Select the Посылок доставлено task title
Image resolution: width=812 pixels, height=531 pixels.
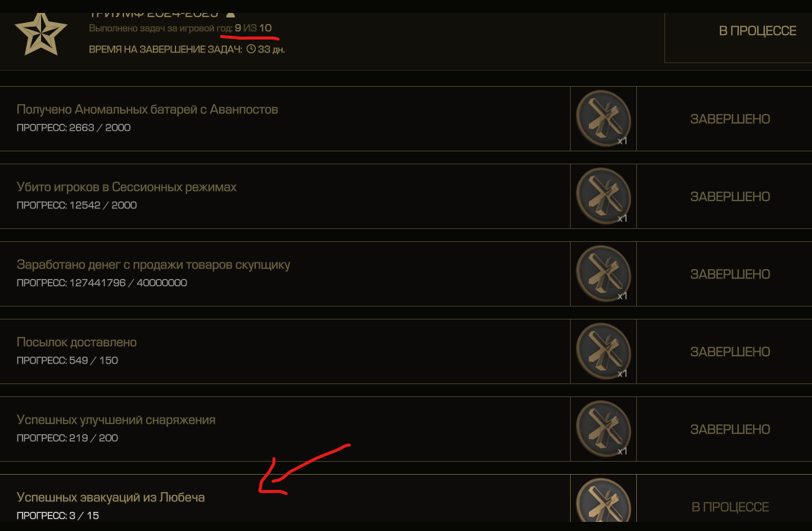(77, 342)
